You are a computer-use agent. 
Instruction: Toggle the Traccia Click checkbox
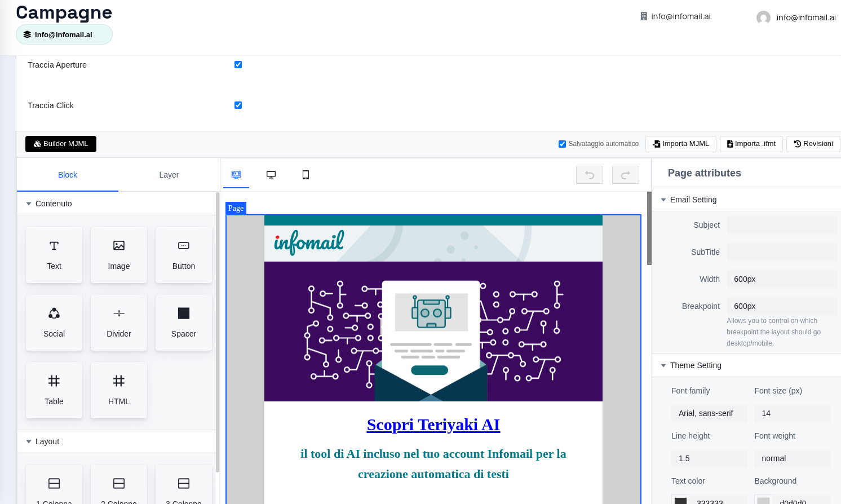pyautogui.click(x=238, y=105)
